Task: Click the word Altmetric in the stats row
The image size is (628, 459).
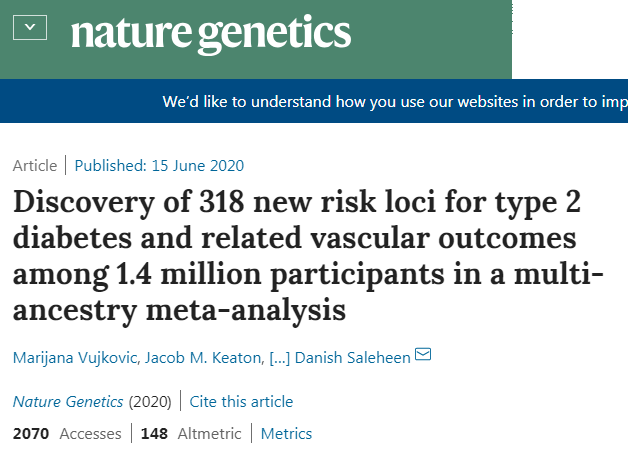Action: [209, 433]
